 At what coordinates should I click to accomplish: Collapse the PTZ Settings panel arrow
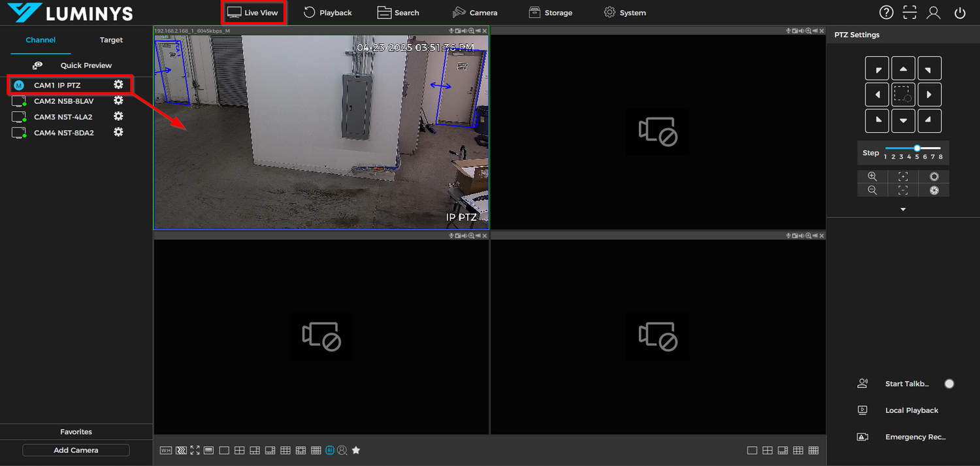(903, 209)
